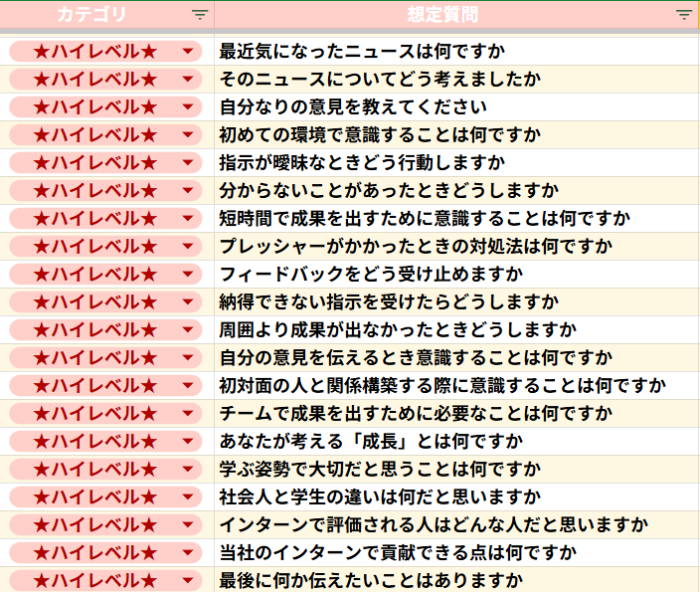Select the 想定質問 column header

pyautogui.click(x=456, y=15)
